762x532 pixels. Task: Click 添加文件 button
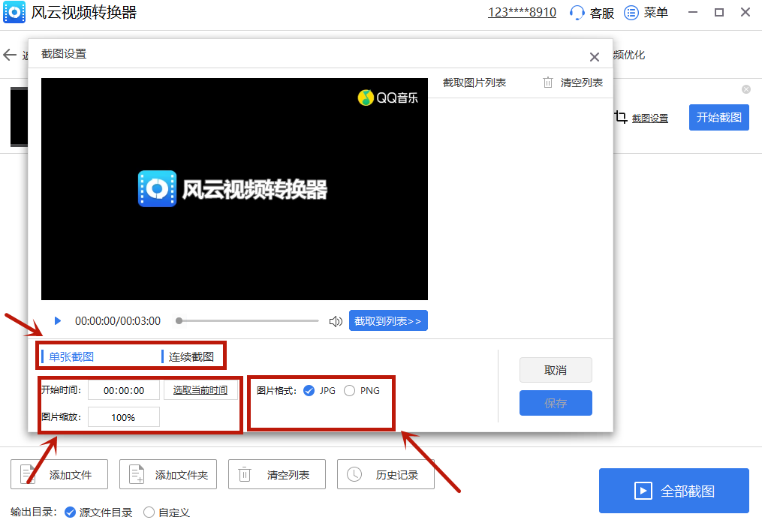coord(59,474)
